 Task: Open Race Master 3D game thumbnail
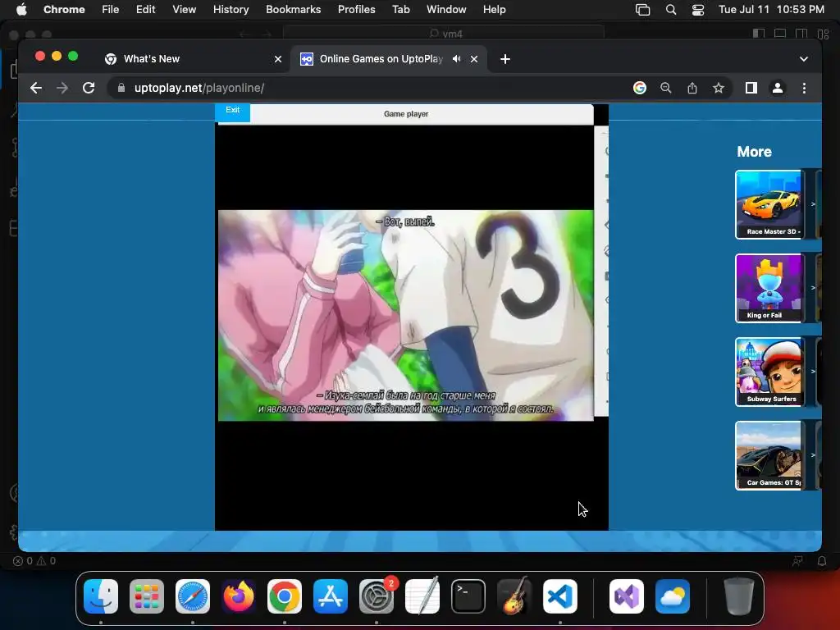tap(769, 204)
